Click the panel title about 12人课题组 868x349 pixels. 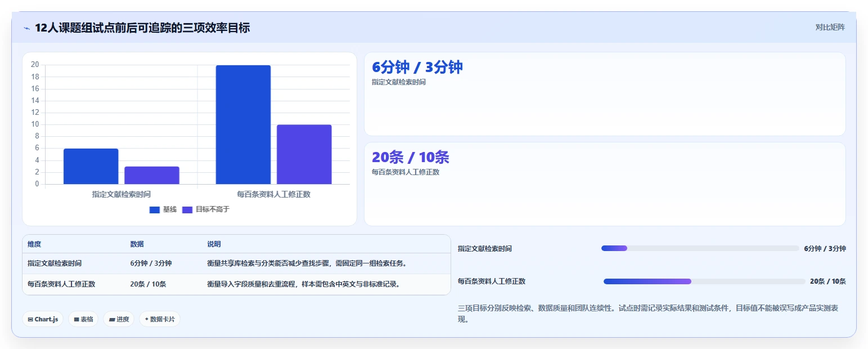pyautogui.click(x=142, y=28)
